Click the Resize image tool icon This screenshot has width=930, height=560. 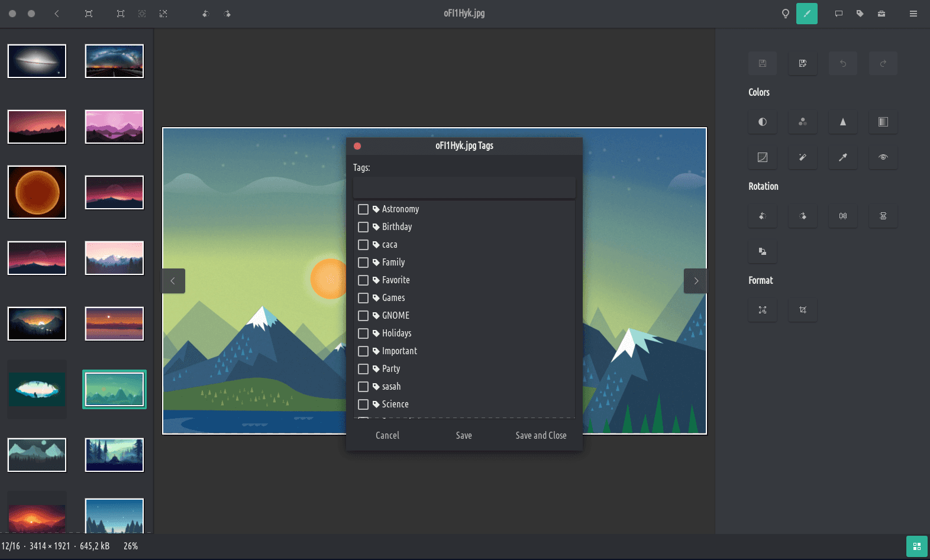point(763,310)
